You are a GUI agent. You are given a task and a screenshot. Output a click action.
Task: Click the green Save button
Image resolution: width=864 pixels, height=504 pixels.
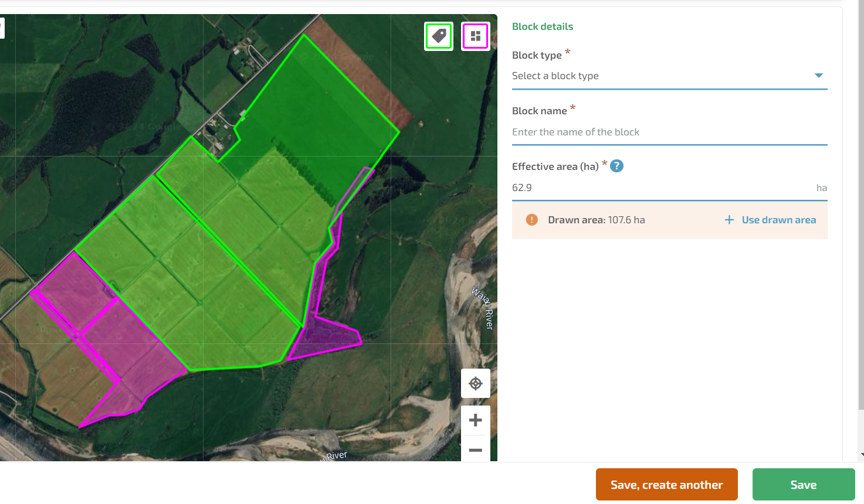803,485
